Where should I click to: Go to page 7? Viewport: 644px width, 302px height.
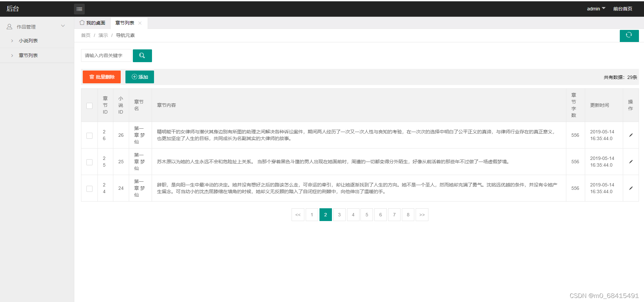point(394,215)
